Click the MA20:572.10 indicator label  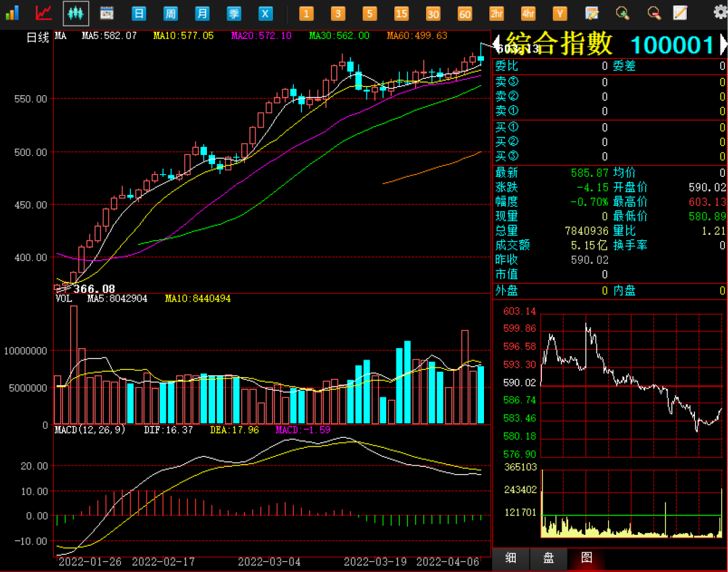click(x=262, y=36)
